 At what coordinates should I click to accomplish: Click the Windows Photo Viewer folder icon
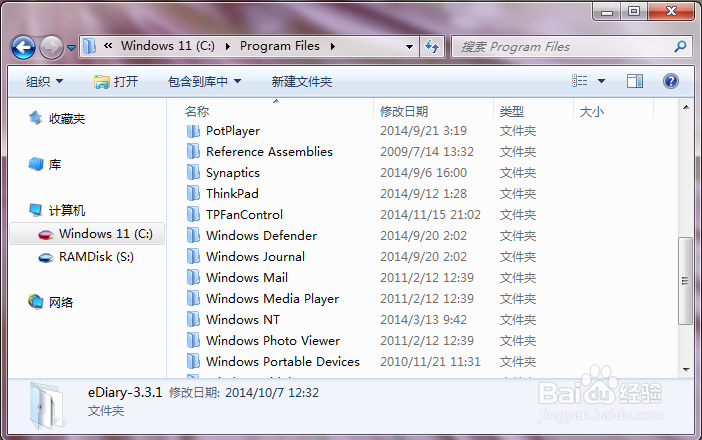[x=193, y=341]
